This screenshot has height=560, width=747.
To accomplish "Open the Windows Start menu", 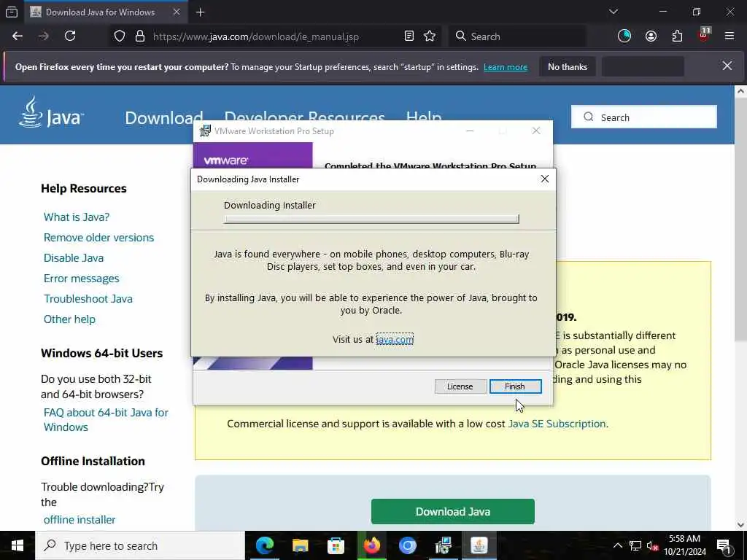I will coord(18,545).
